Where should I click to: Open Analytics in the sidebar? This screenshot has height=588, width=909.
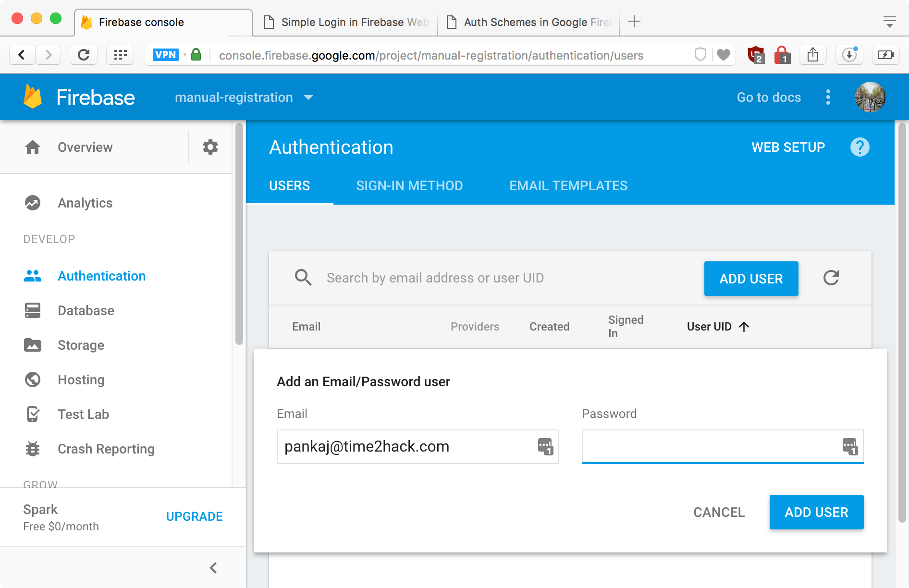[85, 203]
